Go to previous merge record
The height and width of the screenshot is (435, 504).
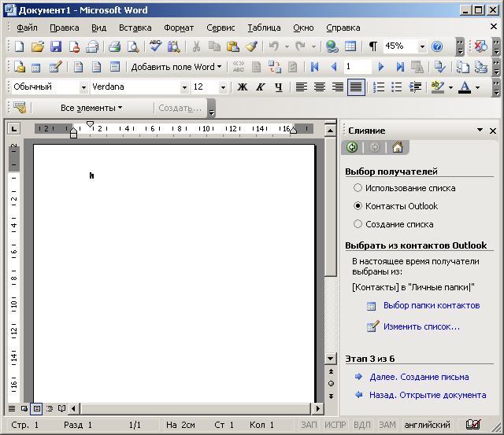(334, 67)
